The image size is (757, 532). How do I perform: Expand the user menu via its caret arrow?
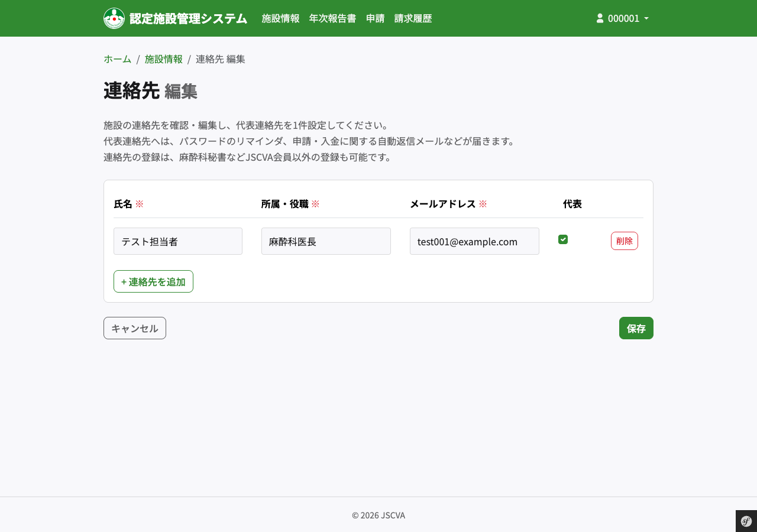pos(645,18)
